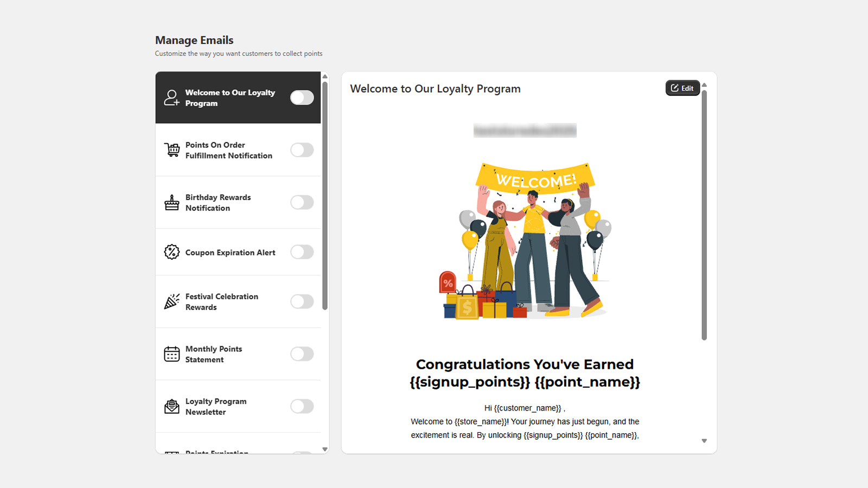Image resolution: width=868 pixels, height=488 pixels.
Task: Click email list scroll-down arrow
Action: pos(325,449)
